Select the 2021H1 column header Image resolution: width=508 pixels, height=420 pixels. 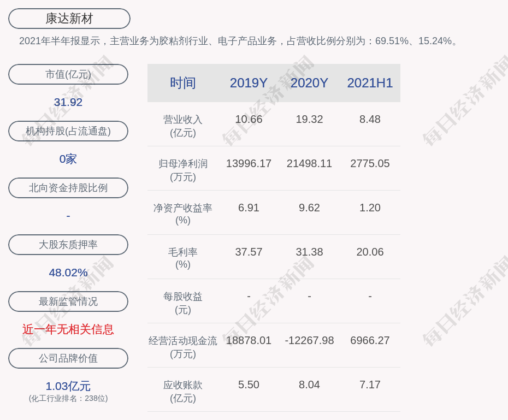pyautogui.click(x=370, y=83)
